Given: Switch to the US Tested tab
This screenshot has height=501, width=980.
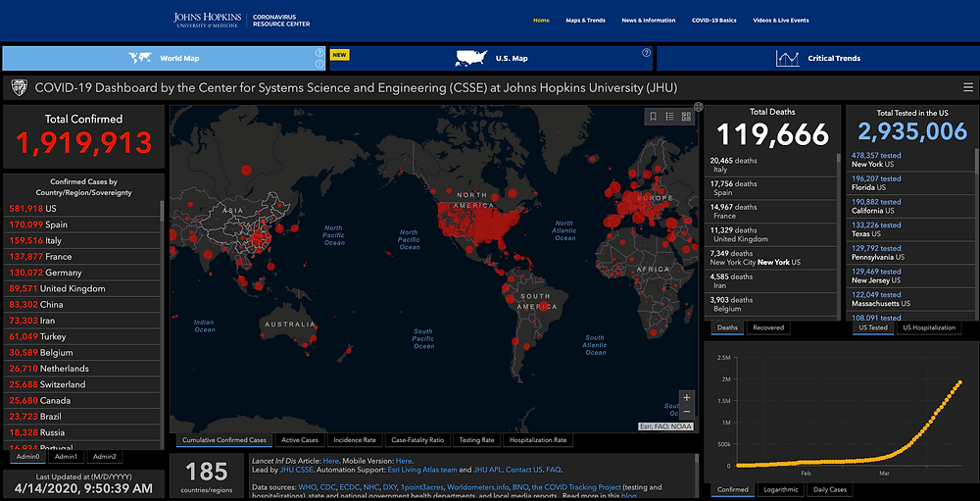Looking at the screenshot, I should coord(873,327).
